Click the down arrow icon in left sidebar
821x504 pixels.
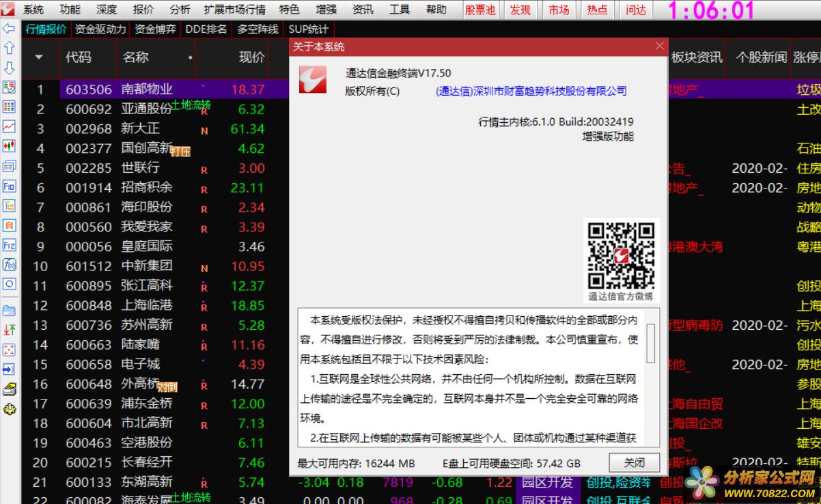click(9, 68)
